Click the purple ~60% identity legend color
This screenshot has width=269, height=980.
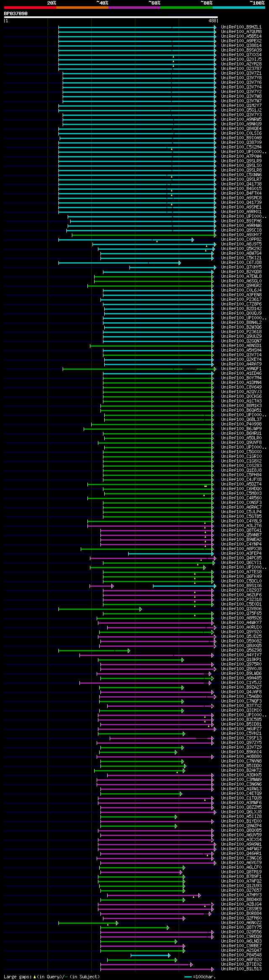point(134,8)
